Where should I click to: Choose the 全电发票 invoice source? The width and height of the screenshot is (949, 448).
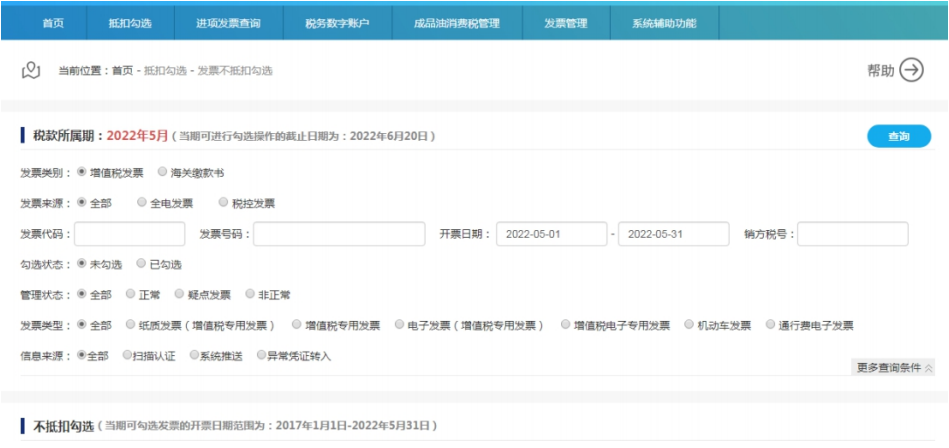[142, 202]
